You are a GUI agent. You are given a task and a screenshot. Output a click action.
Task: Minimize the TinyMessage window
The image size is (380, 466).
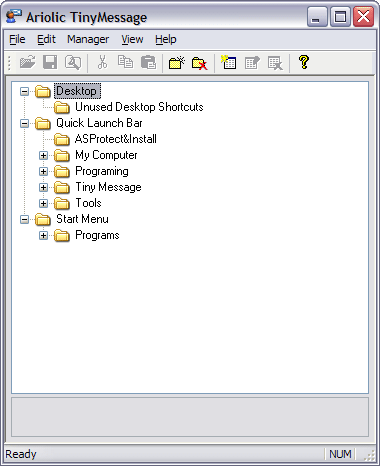[316, 16]
